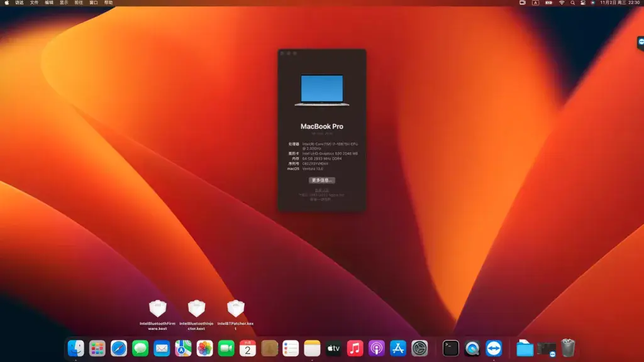This screenshot has height=362, width=644.
Task: Open the Trash in the Dock
Action: 568,348
